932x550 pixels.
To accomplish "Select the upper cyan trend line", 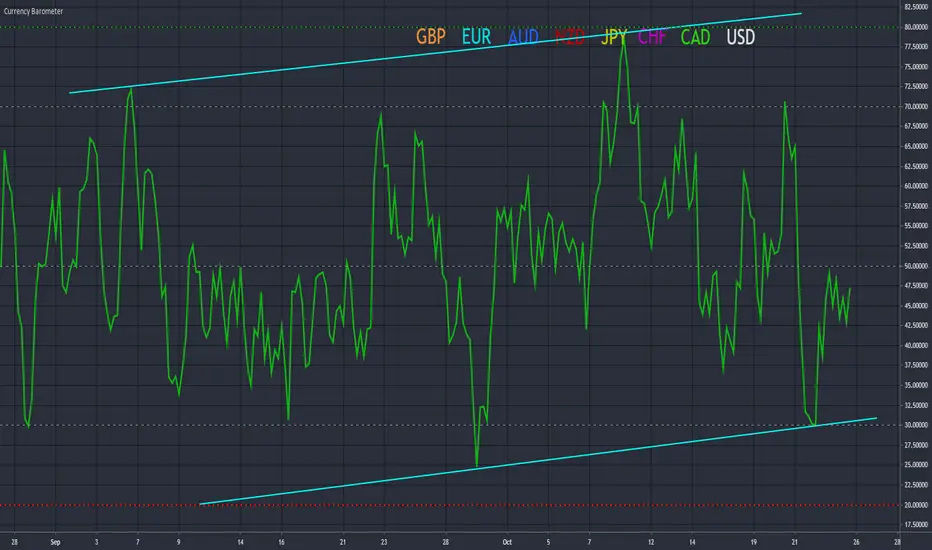I will coord(435,54).
